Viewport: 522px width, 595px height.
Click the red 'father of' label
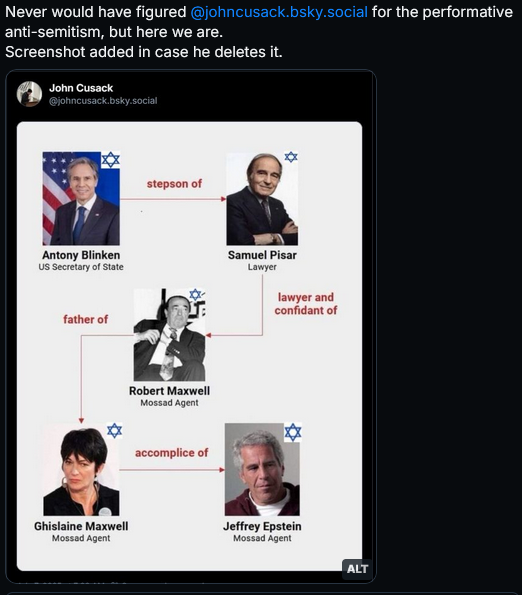85,320
